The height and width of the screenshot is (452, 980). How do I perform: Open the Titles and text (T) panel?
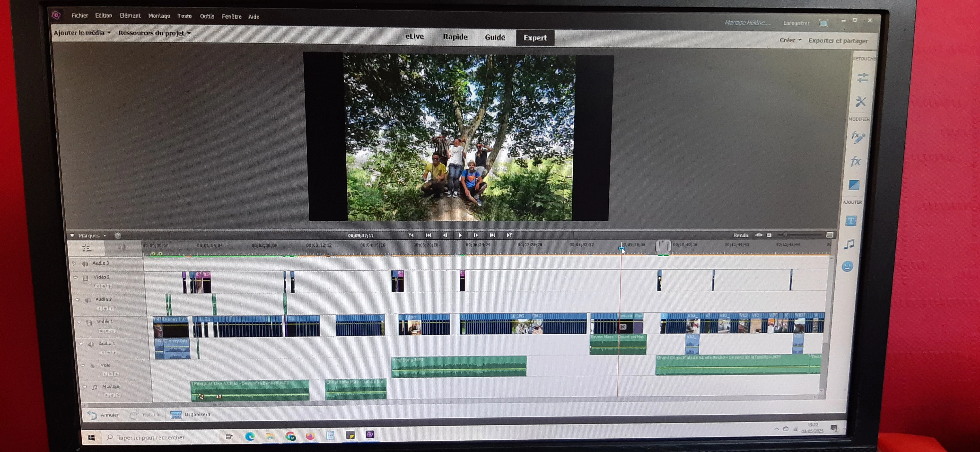point(851,221)
